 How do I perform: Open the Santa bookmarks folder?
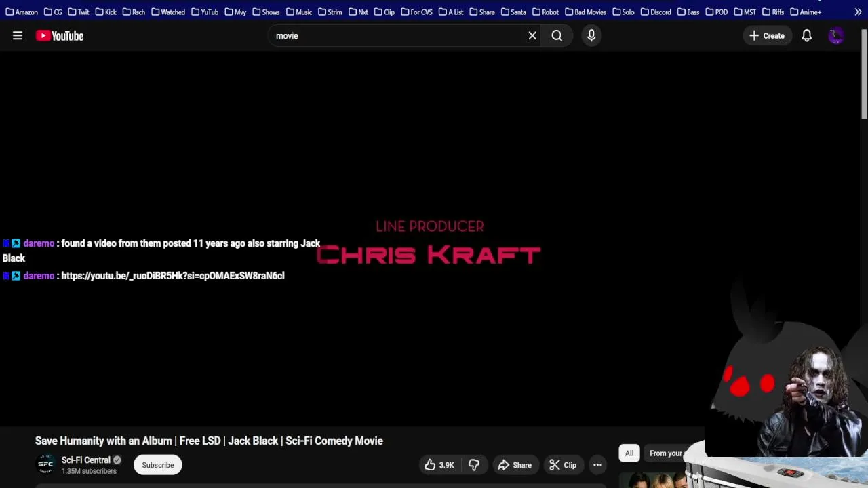pyautogui.click(x=513, y=12)
